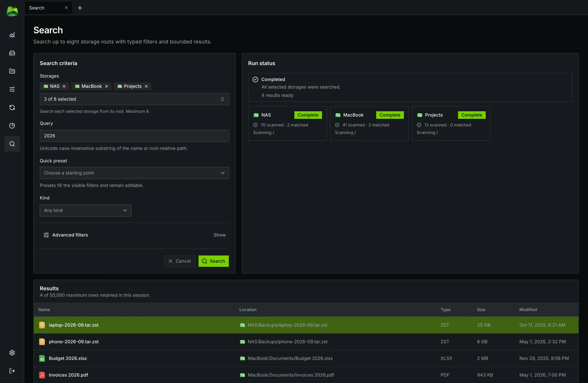Open the pie chart icon in sidebar
This screenshot has width=588, height=383.
click(x=12, y=126)
